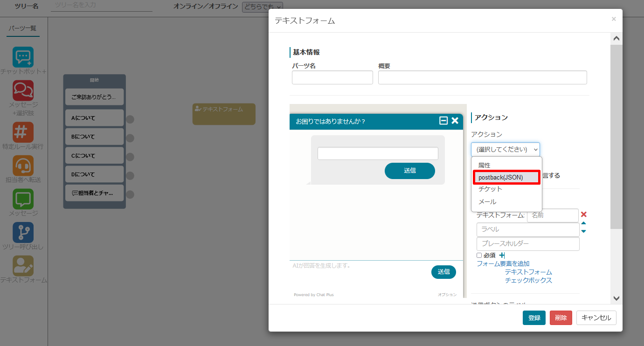This screenshot has width=644, height=346.
Task: Select the tree call branch icon
Action: point(23,232)
